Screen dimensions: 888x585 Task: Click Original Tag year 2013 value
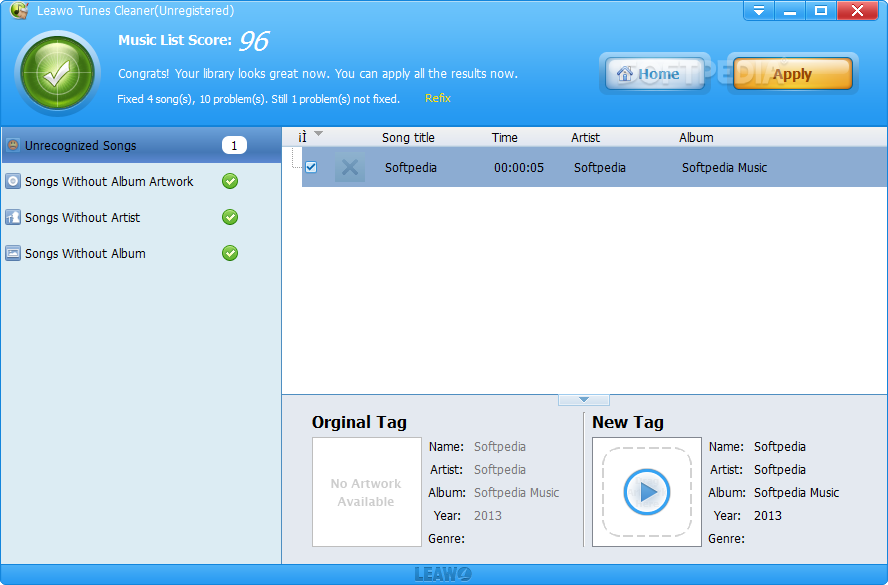[488, 516]
